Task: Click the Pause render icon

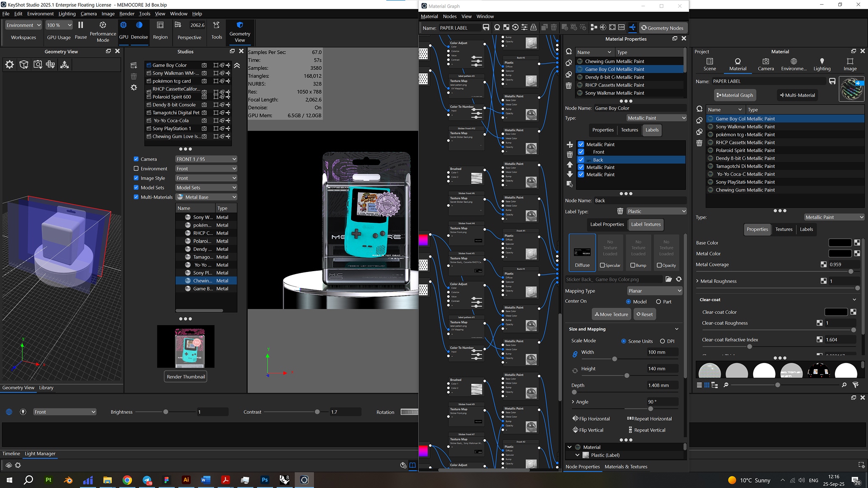Action: 81,25
